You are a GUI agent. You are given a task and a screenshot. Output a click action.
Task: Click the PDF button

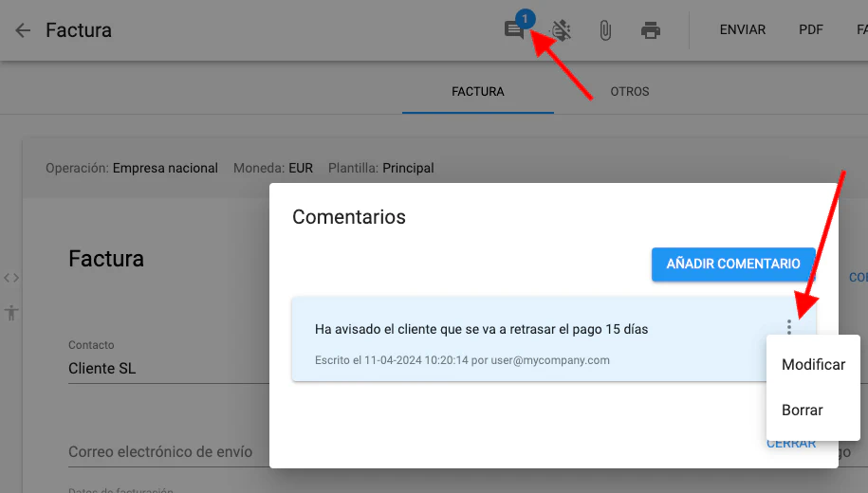[811, 30]
